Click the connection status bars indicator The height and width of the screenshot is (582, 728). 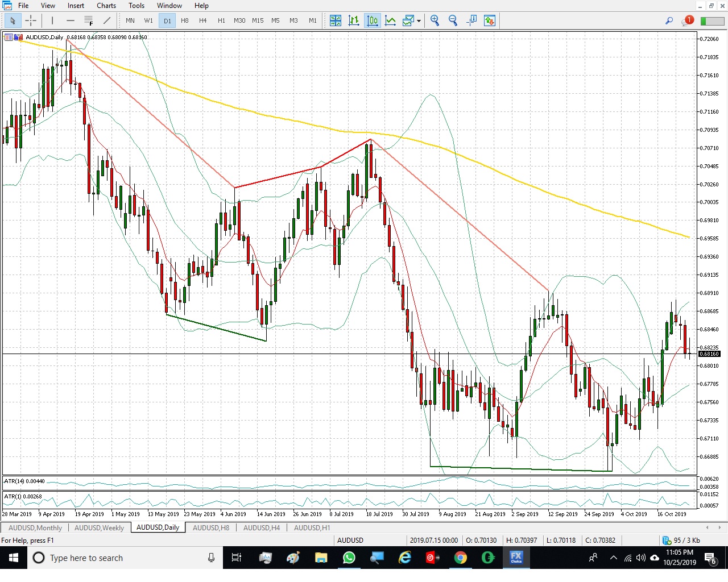pyautogui.click(x=712, y=21)
